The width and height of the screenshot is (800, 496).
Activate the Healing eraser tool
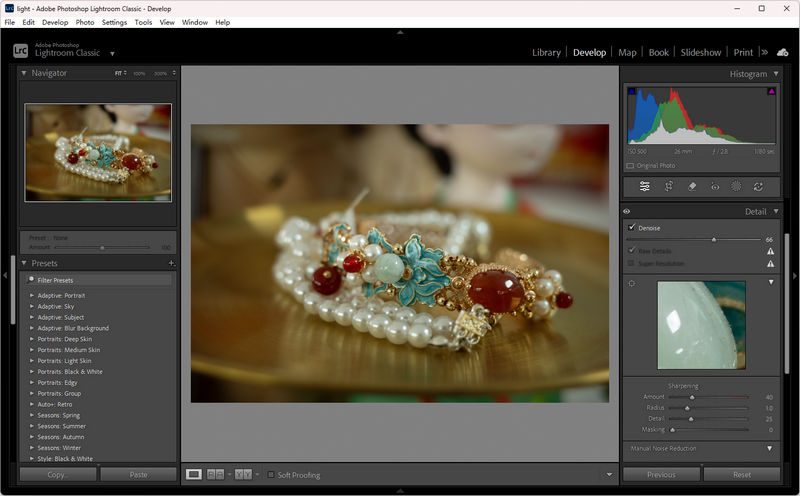pos(692,186)
